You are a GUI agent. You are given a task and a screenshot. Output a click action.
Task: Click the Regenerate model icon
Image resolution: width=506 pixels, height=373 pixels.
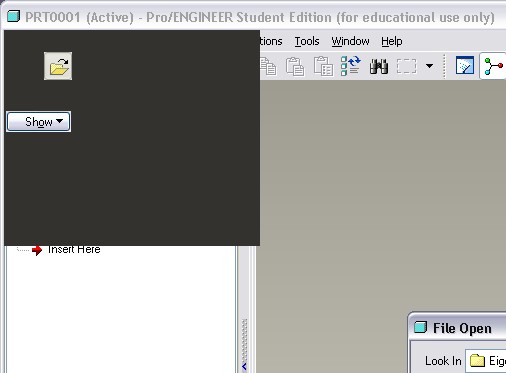point(350,66)
